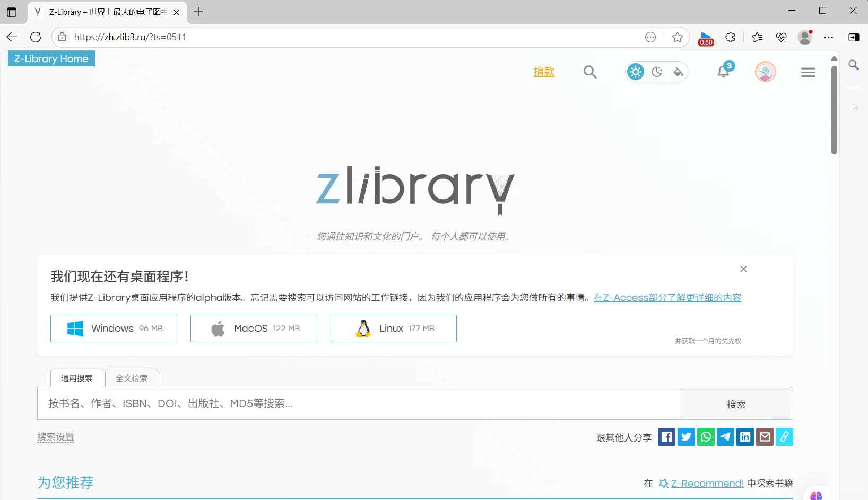This screenshot has height=500, width=868.
Task: Copy the share link icon
Action: (x=784, y=437)
